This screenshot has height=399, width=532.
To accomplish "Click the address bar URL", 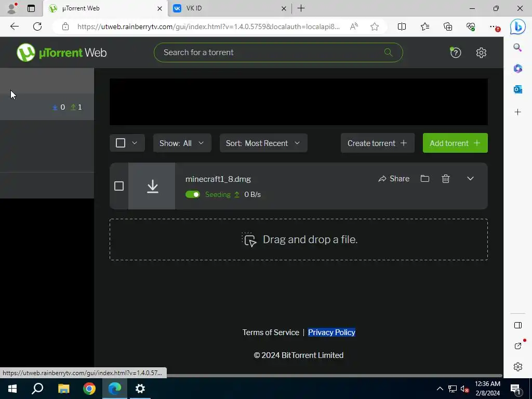I will [208, 26].
